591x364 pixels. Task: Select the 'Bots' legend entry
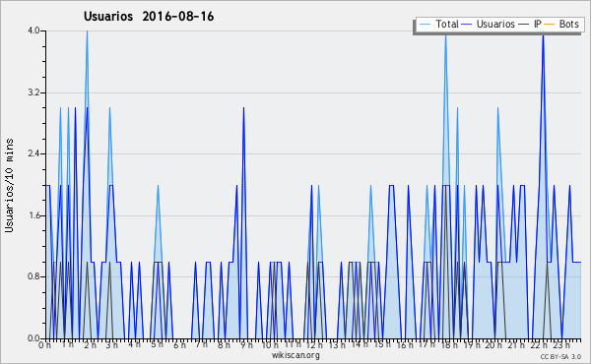(x=568, y=24)
